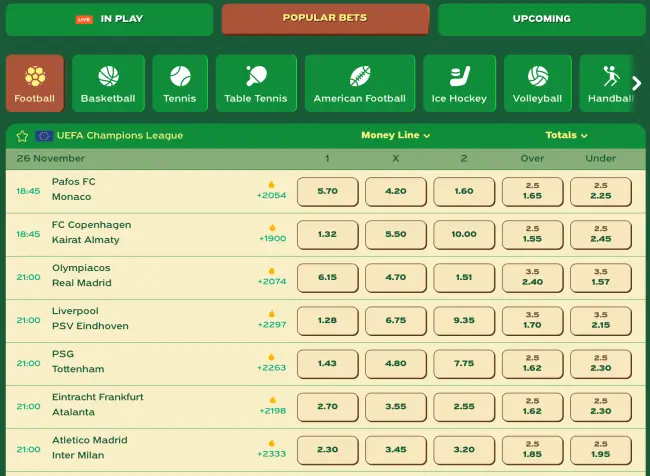
Task: Toggle the 5.70 odds for Pafos FC
Action: point(327,191)
